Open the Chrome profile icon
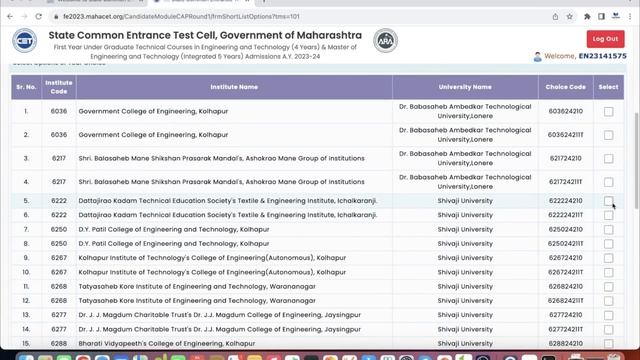Image resolution: width=640 pixels, height=360 pixels. point(616,16)
